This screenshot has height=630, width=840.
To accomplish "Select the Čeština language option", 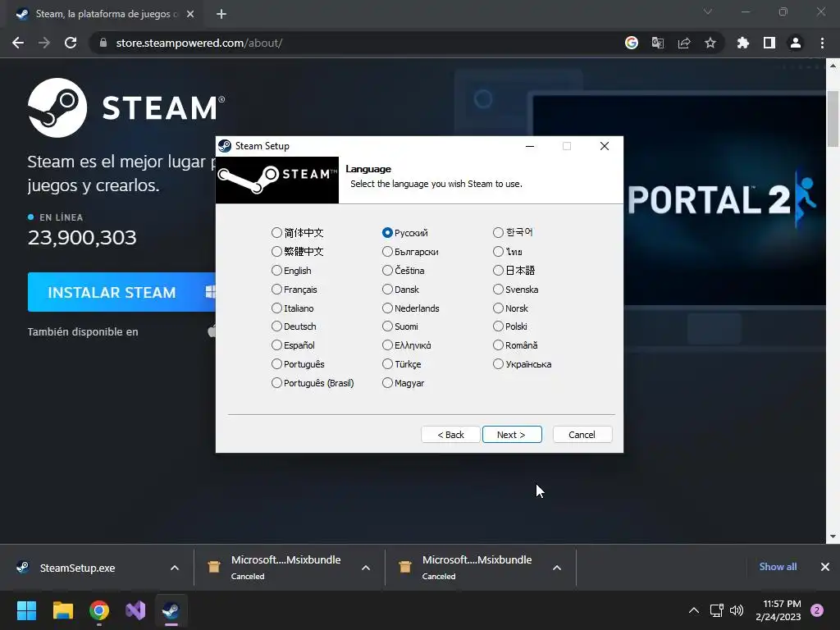I will tap(404, 271).
